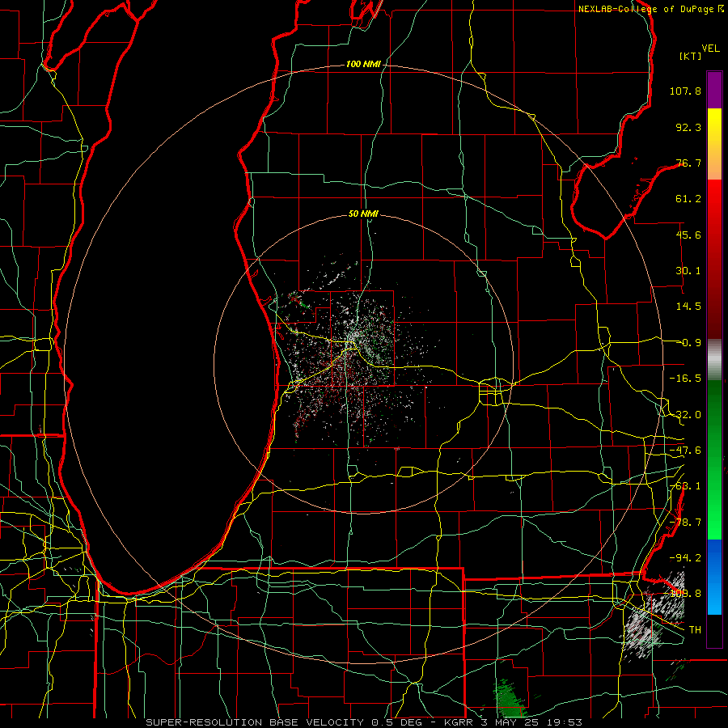
Task: Click the 61.2 velocity scale value
Action: tap(688, 199)
